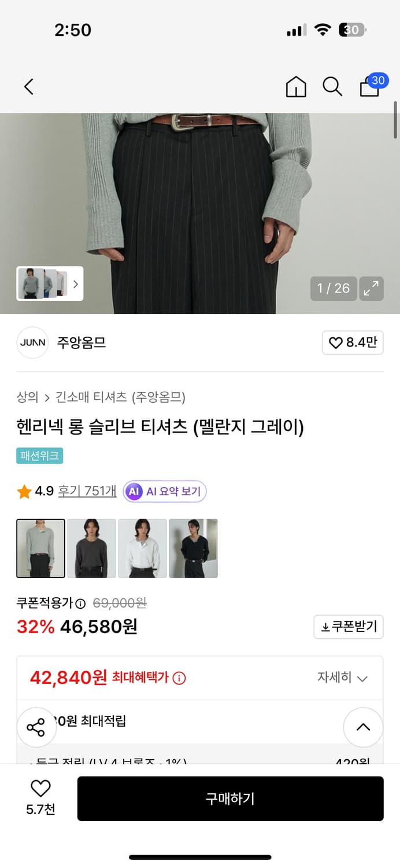Viewport: 400px width, 868px height.
Task: Expand 자세히 price details
Action: (347, 678)
